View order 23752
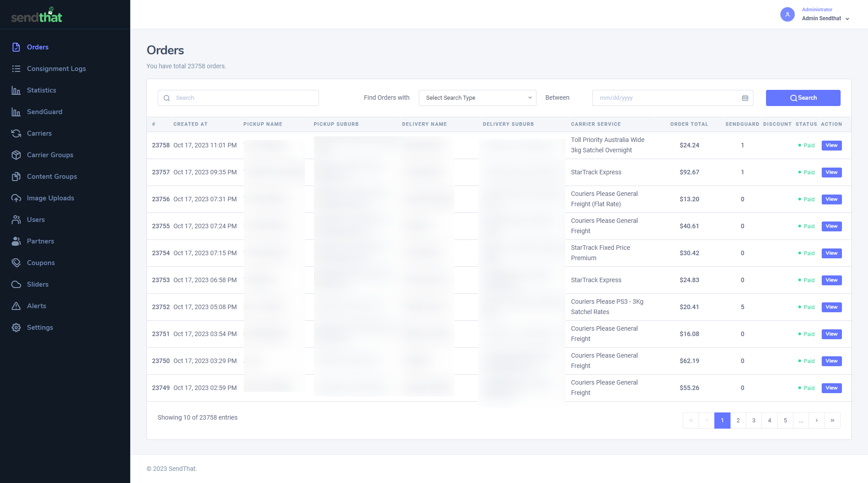This screenshot has height=483, width=868. tap(831, 307)
